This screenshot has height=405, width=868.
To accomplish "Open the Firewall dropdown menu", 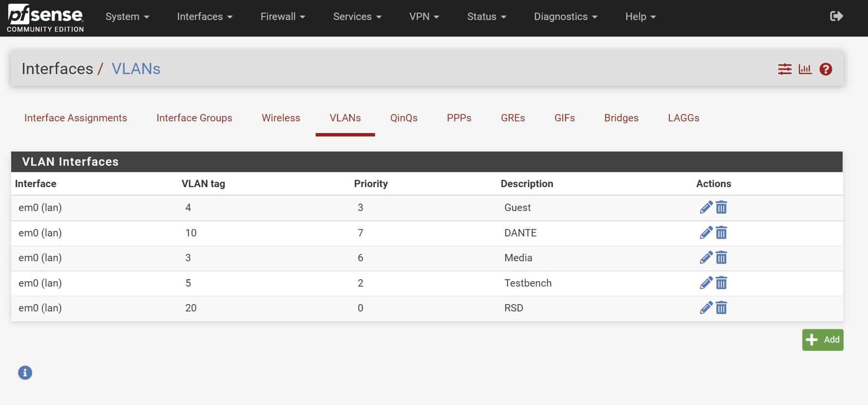I will (283, 17).
